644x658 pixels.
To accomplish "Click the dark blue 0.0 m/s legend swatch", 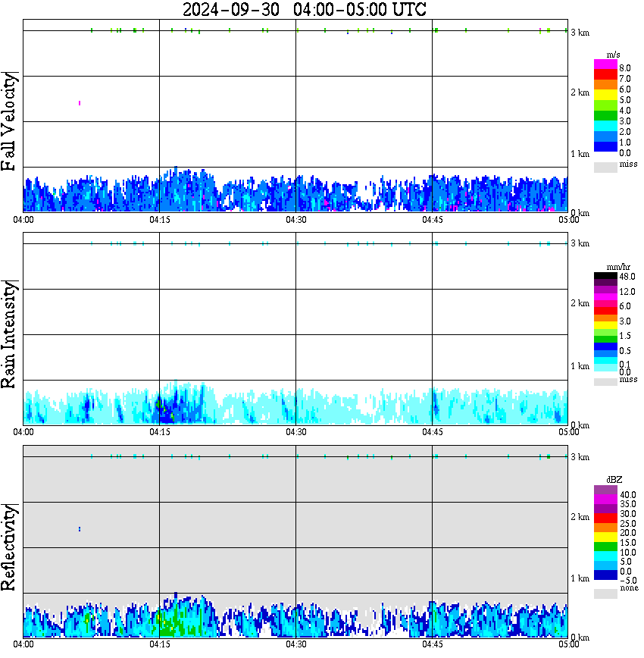I will click(605, 146).
